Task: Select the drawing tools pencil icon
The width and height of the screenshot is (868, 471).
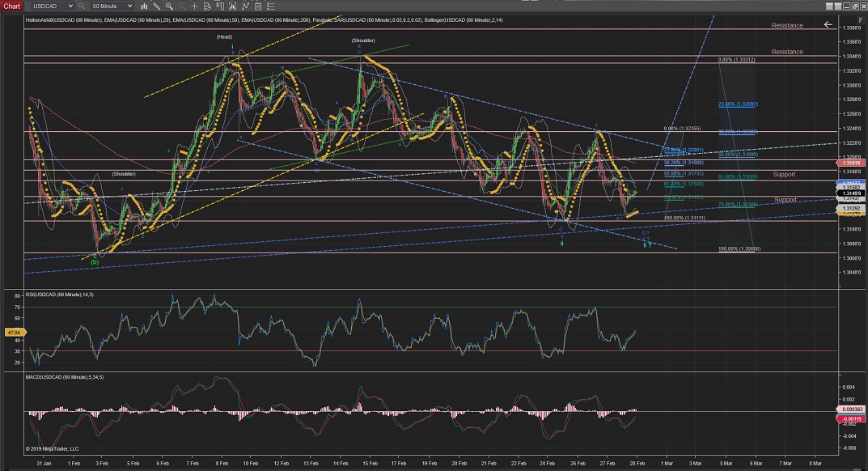Action: point(156,6)
